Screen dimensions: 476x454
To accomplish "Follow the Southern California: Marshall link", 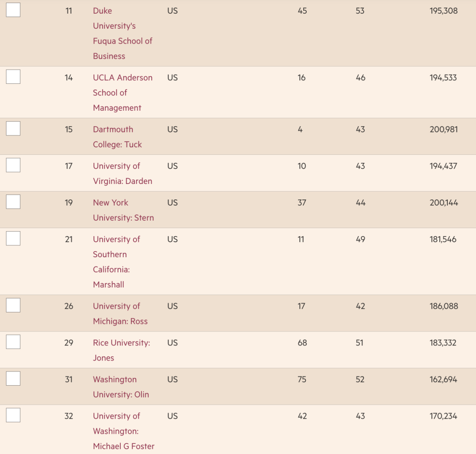I will [116, 262].
